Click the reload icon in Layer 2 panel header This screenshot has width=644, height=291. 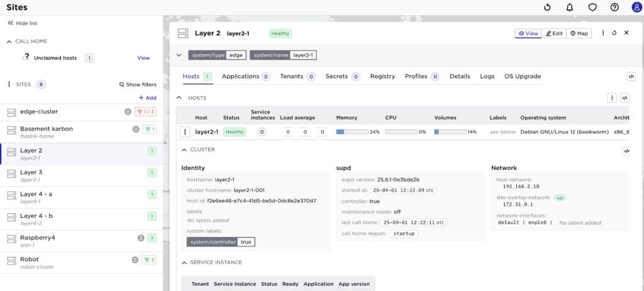[614, 33]
